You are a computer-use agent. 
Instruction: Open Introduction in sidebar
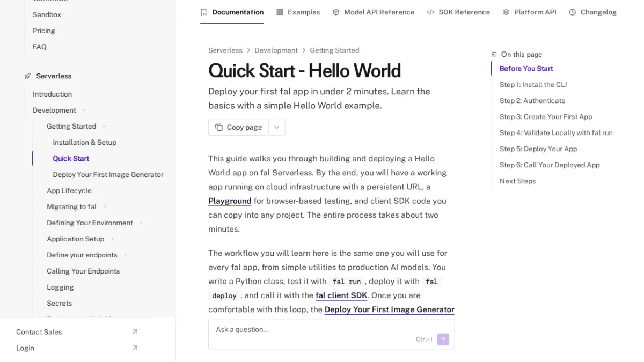point(52,94)
